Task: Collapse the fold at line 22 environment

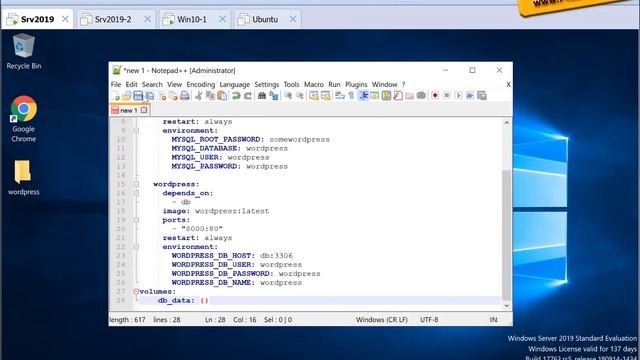Action: point(136,247)
